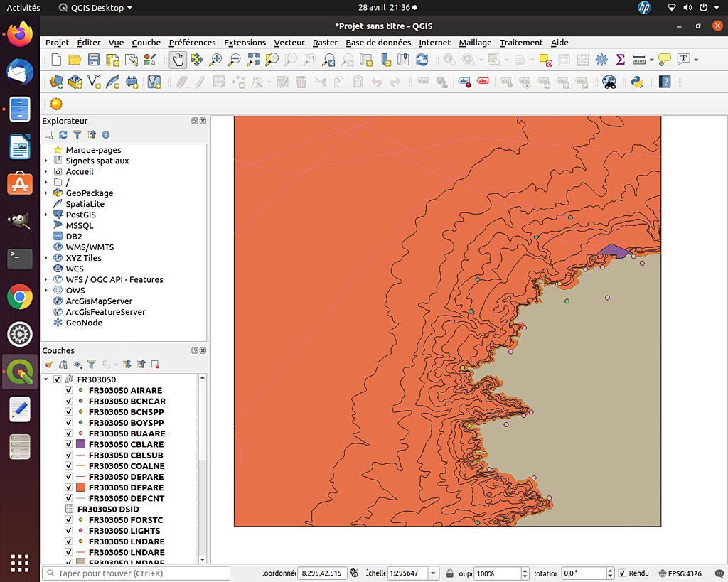Image resolution: width=728 pixels, height=582 pixels.
Task: Click the sun plugin icon
Action: [56, 104]
